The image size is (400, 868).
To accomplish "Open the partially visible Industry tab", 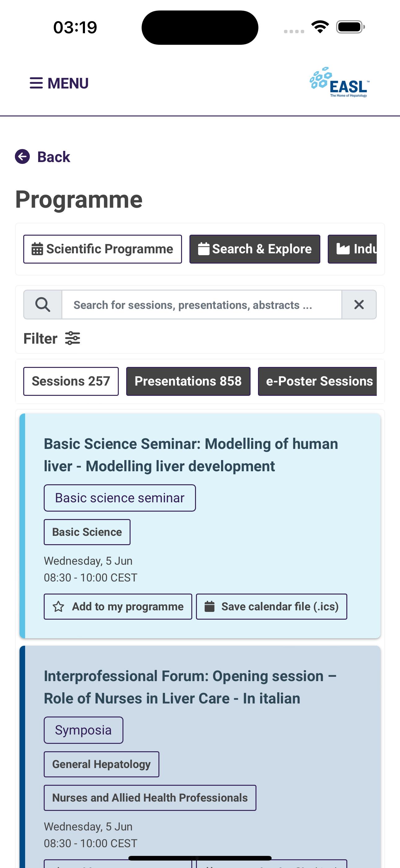I will coord(352,249).
